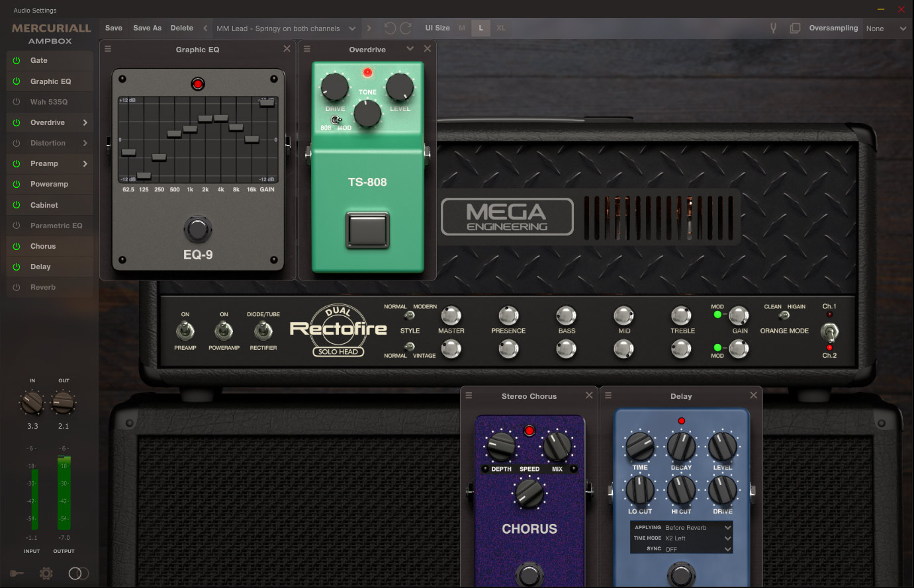The image size is (914, 588).
Task: Toggle the Wah 535Q power button on
Action: [x=17, y=102]
